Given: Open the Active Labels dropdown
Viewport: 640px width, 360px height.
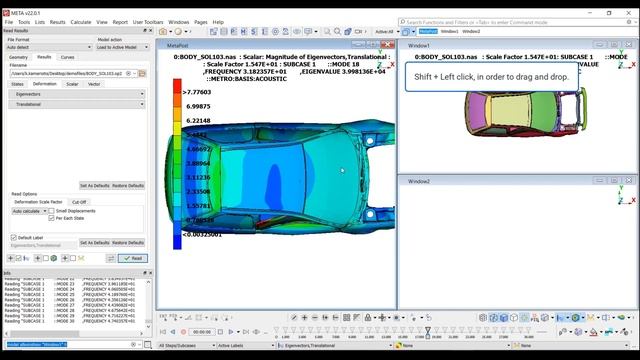Looking at the screenshot, I should click(x=246, y=346).
